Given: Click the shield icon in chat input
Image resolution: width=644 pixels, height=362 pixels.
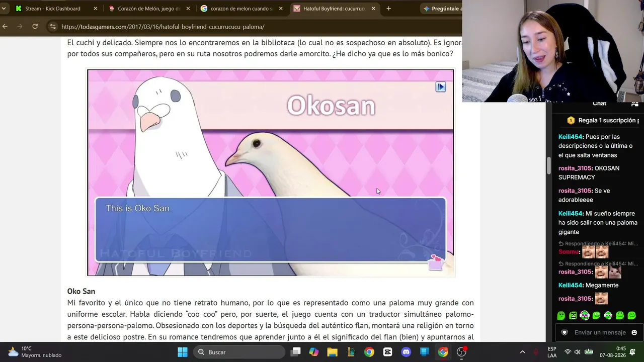Looking at the screenshot, I should (x=565, y=332).
